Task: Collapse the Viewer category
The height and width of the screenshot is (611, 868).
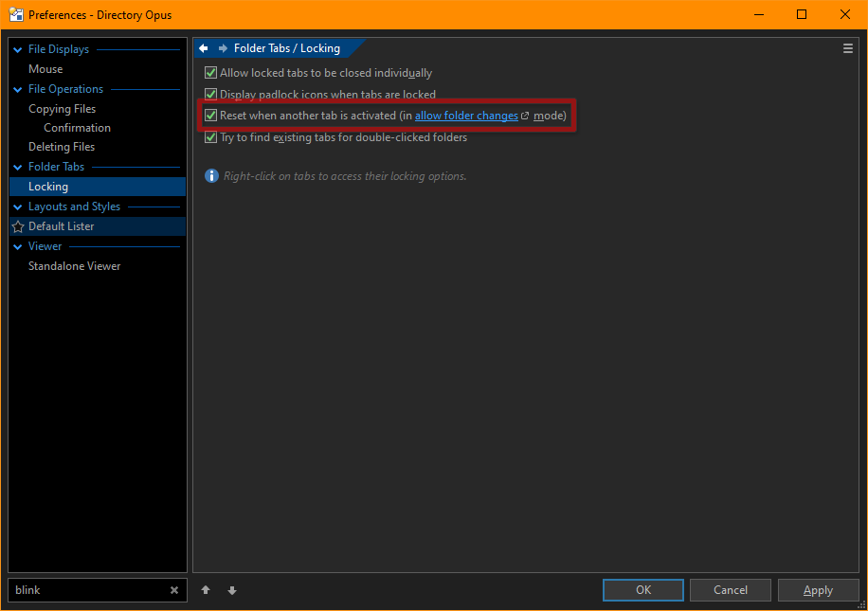Action: coord(18,247)
